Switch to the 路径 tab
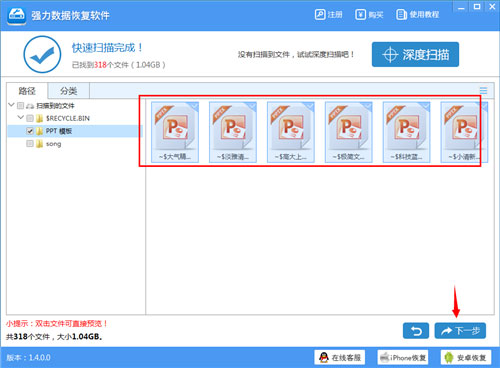 click(27, 91)
